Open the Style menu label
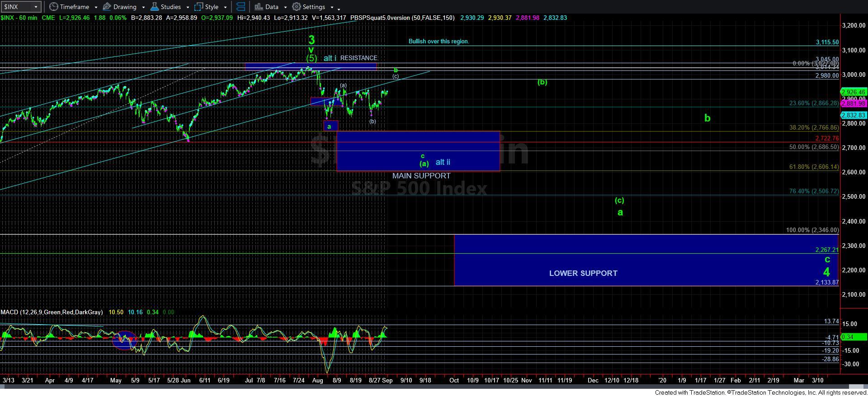The height and width of the screenshot is (396, 868). [x=212, y=7]
